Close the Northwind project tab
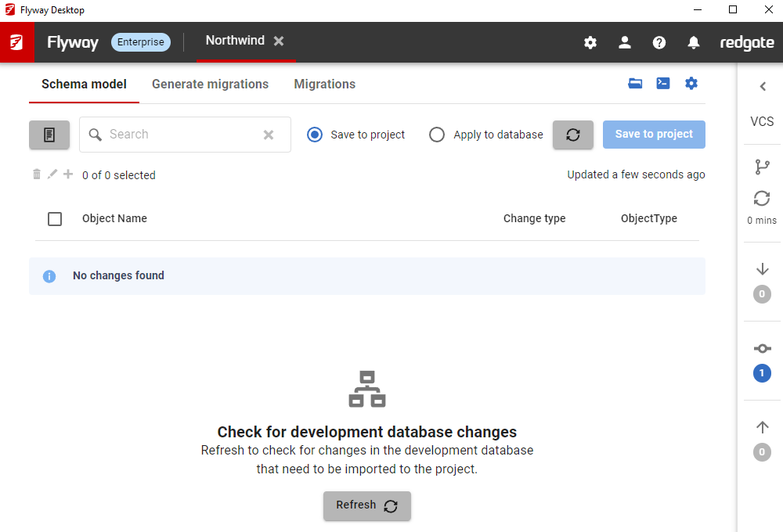The image size is (783, 532). point(279,41)
